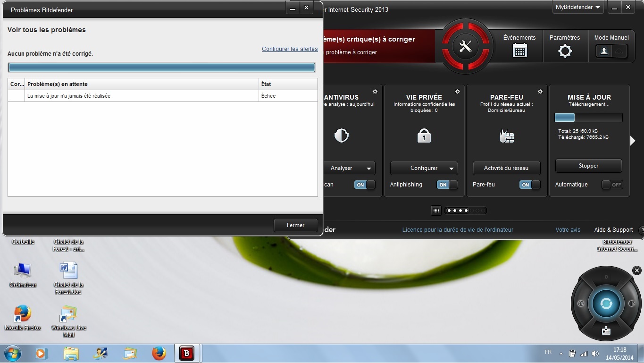
Task: Click Activité du réseau button
Action: pos(506,168)
